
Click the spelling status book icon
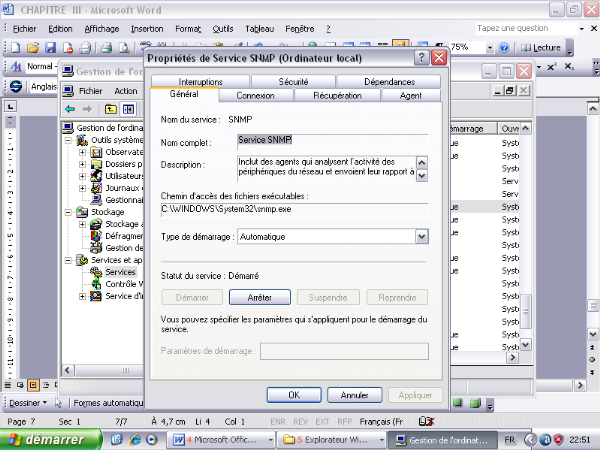[426, 421]
